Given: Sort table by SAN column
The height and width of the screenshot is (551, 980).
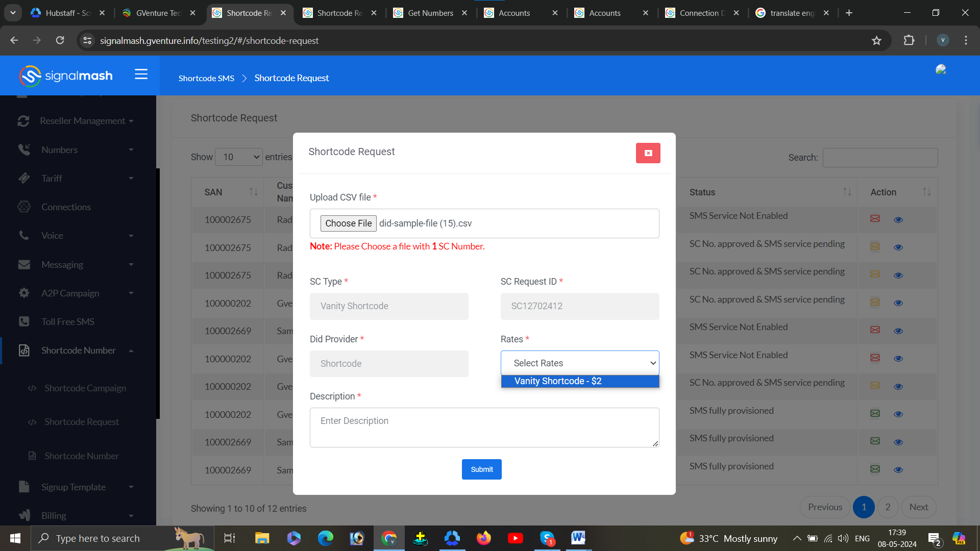Looking at the screenshot, I should point(228,192).
